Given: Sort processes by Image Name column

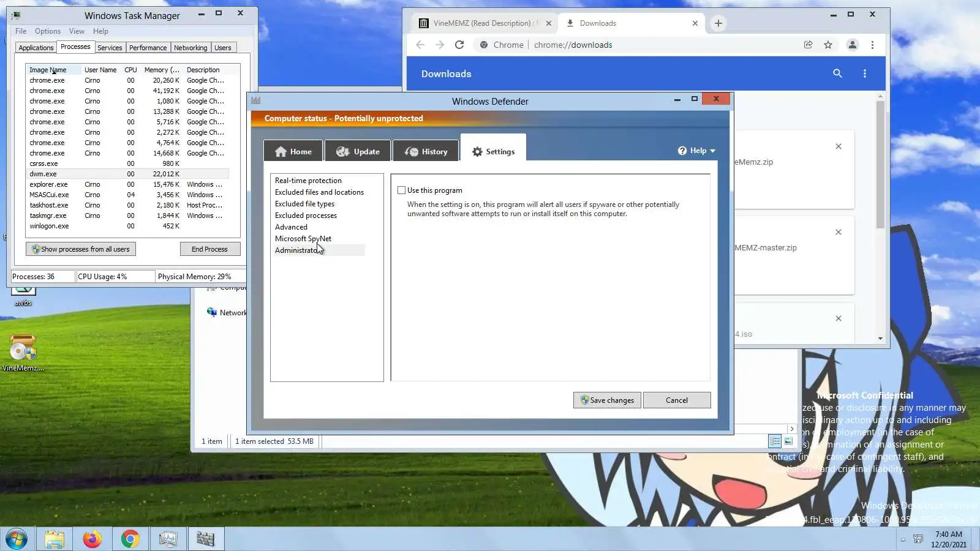Looking at the screenshot, I should point(54,70).
